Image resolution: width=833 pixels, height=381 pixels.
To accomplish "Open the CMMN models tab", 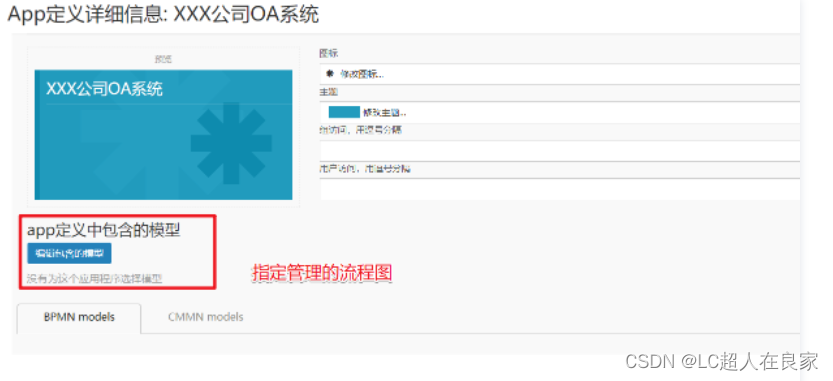I will (x=206, y=318).
